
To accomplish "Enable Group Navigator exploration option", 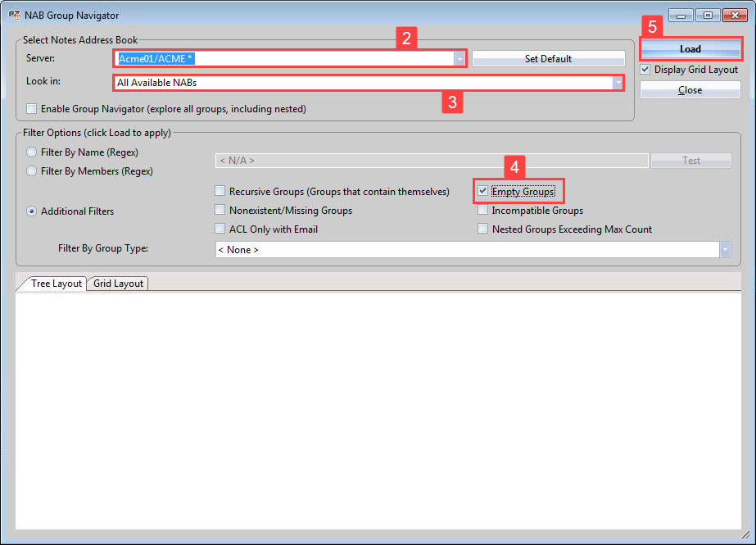I will [x=29, y=108].
